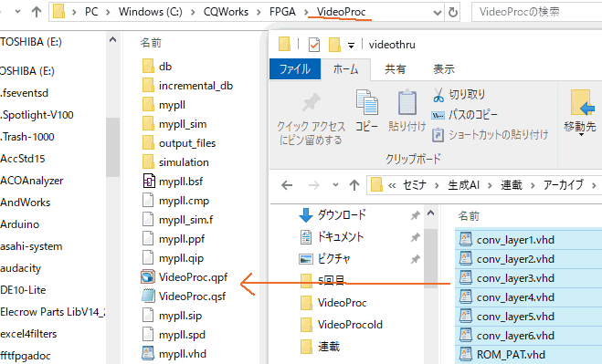
Task: Open recent locations dropdown beside the forward arrow
Action: pyautogui.click(x=335, y=185)
